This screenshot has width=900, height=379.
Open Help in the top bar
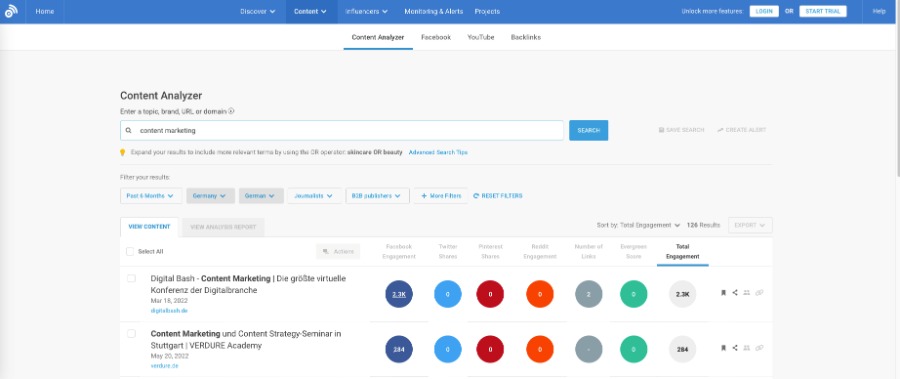pos(879,11)
